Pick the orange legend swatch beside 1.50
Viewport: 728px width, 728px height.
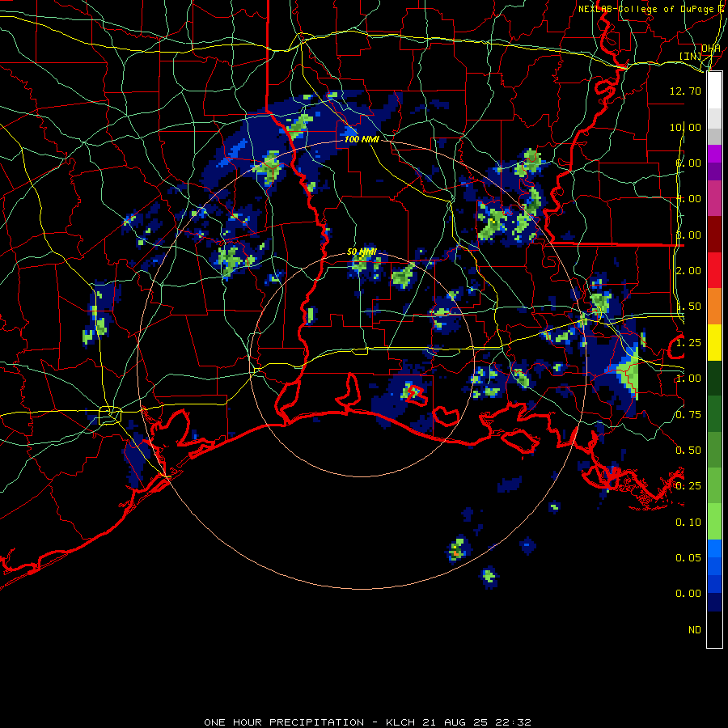[x=714, y=307]
